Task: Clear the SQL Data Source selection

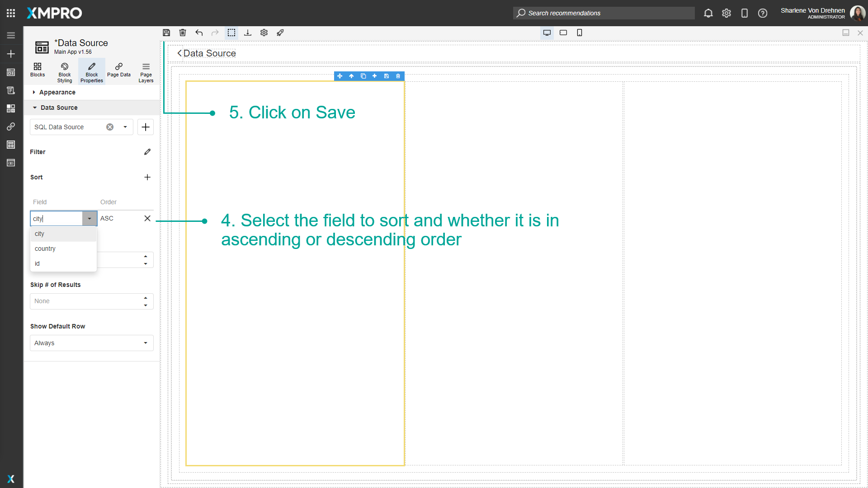Action: pos(109,127)
